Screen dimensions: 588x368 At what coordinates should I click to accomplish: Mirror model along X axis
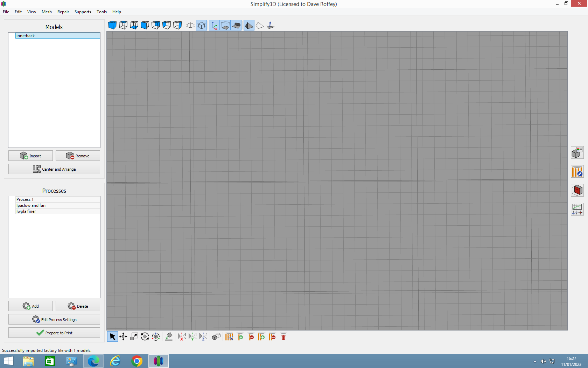(x=182, y=337)
